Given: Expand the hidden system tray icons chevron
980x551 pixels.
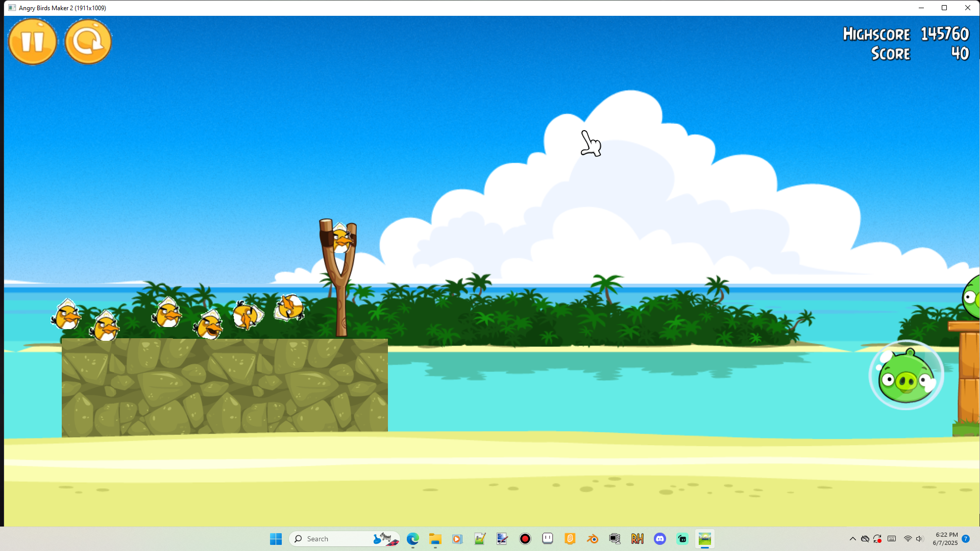Looking at the screenshot, I should (x=852, y=539).
